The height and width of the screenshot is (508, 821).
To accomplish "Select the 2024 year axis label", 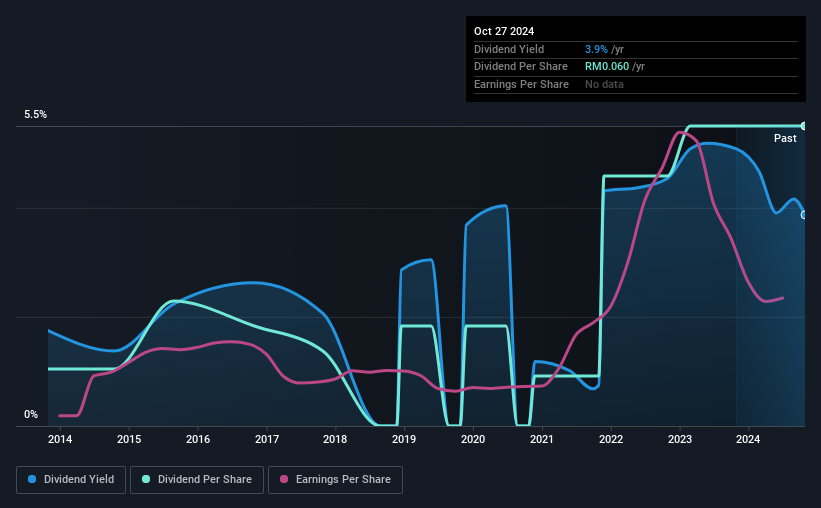I will 748,439.
